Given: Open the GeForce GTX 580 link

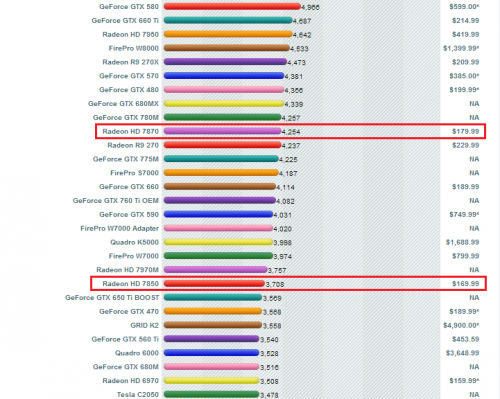Looking at the screenshot, I should (x=129, y=7).
